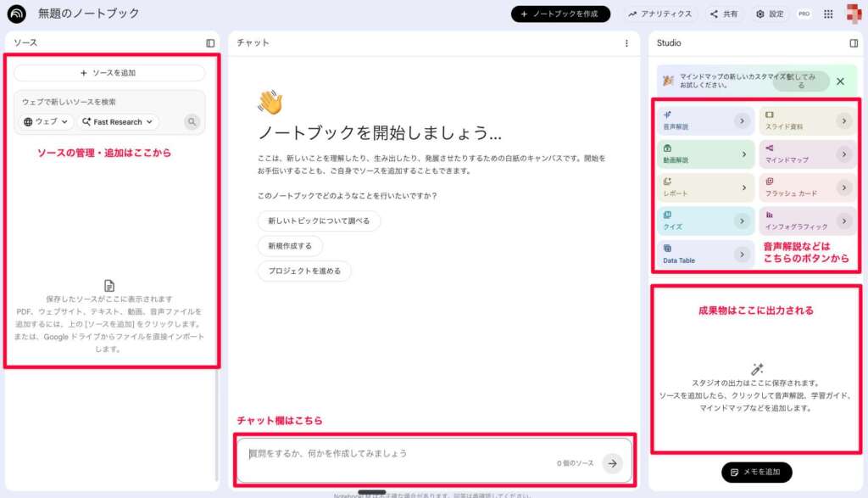Open レポート customize arrow

[x=743, y=187]
